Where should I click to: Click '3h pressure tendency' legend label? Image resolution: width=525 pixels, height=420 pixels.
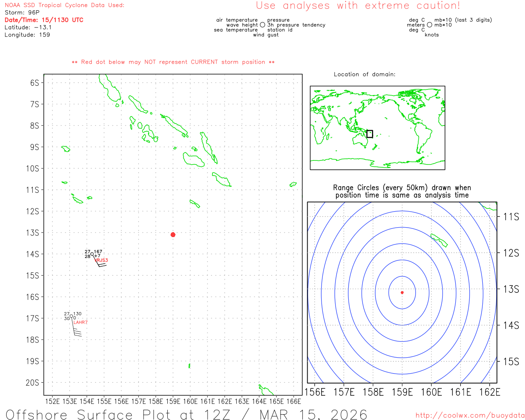pyautogui.click(x=296, y=25)
